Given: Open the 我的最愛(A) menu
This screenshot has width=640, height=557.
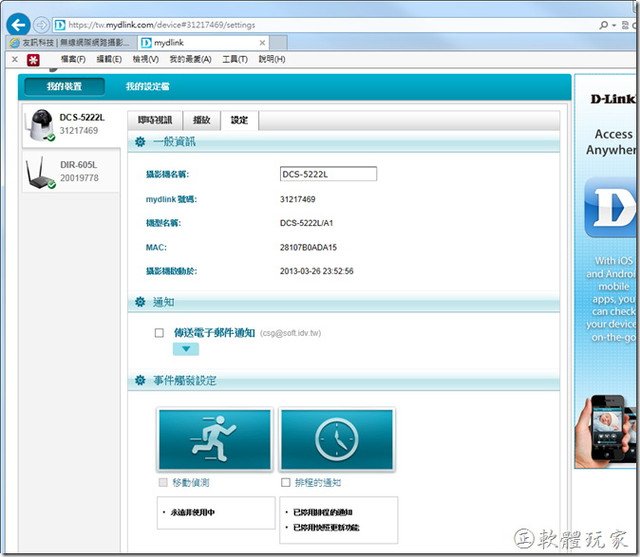Looking at the screenshot, I should (x=191, y=59).
